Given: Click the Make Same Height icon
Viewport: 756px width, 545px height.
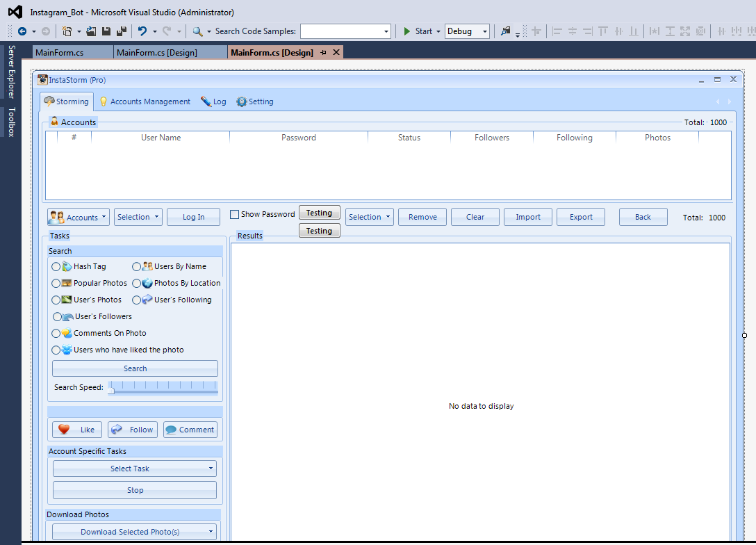Looking at the screenshot, I should [x=670, y=31].
